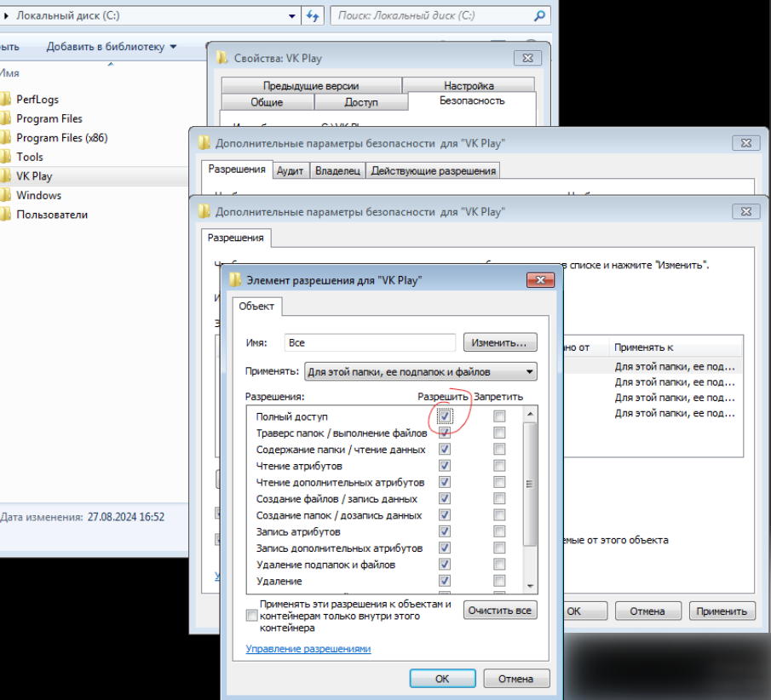The width and height of the screenshot is (771, 700).
Task: Click the refresh icon in Explorer's address bar
Action: (313, 15)
